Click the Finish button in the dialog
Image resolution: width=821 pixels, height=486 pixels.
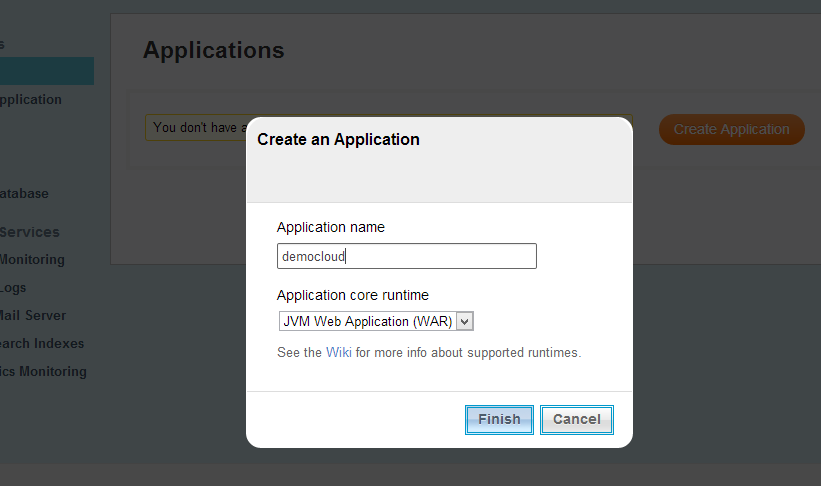[499, 419]
